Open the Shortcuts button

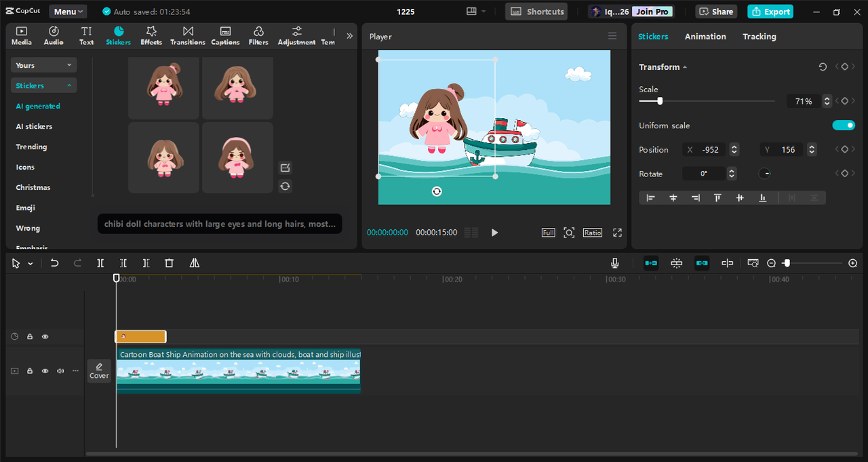tap(536, 12)
